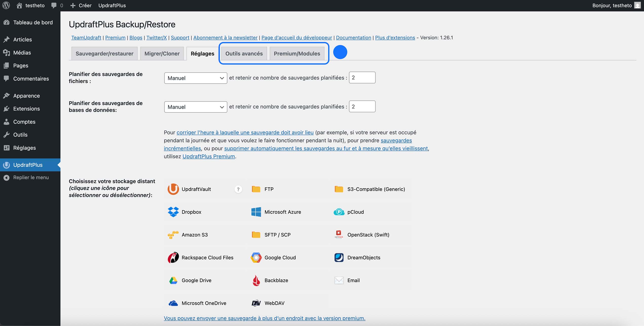
Task: Select the pCloud storage icon
Action: [x=339, y=212]
